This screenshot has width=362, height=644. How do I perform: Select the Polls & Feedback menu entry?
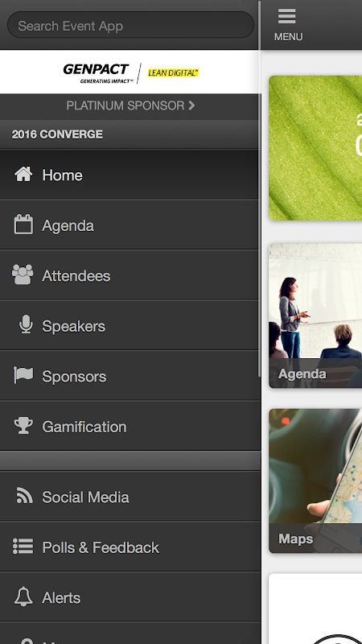tap(130, 547)
